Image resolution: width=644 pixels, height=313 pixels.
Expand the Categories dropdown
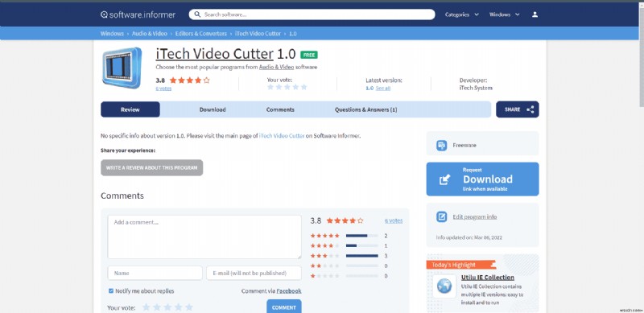coord(462,14)
